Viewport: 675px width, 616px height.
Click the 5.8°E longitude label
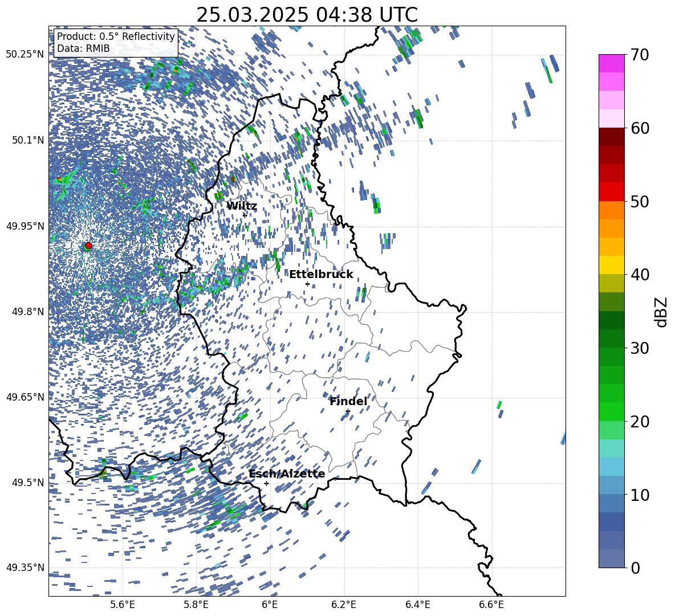tap(197, 605)
